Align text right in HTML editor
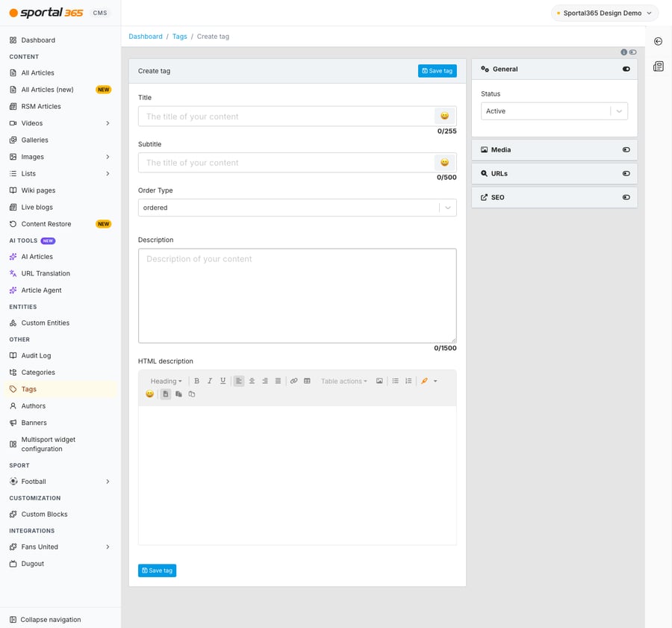 265,381
